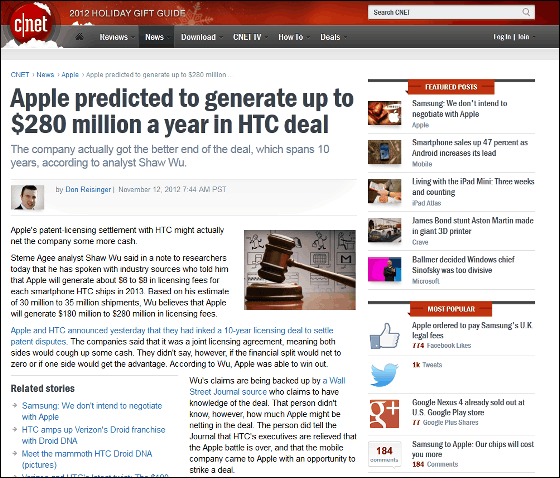The height and width of the screenshot is (478, 560).
Task: Click the article headline about HTC deal
Action: tap(182, 111)
